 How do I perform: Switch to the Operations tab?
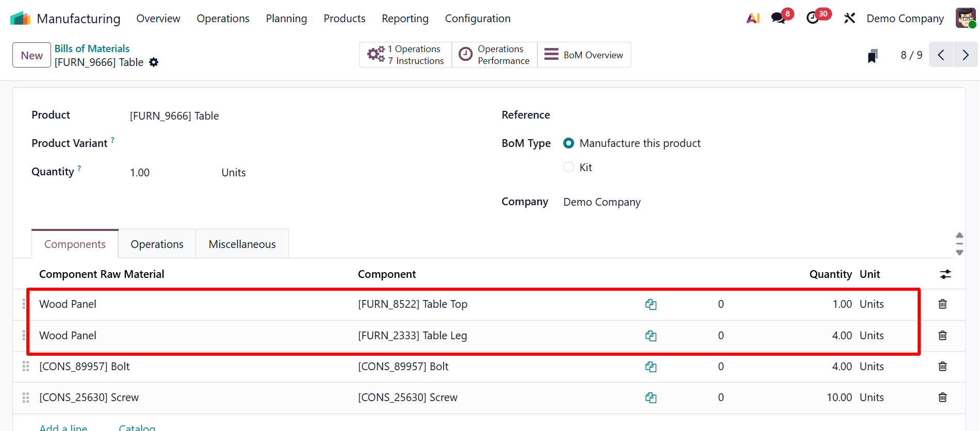pos(157,244)
